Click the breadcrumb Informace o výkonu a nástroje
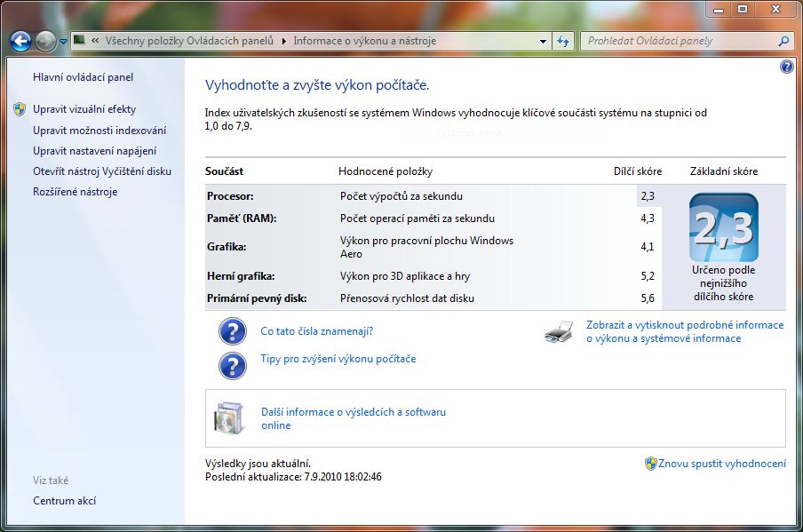This screenshot has width=803, height=532. coord(364,41)
